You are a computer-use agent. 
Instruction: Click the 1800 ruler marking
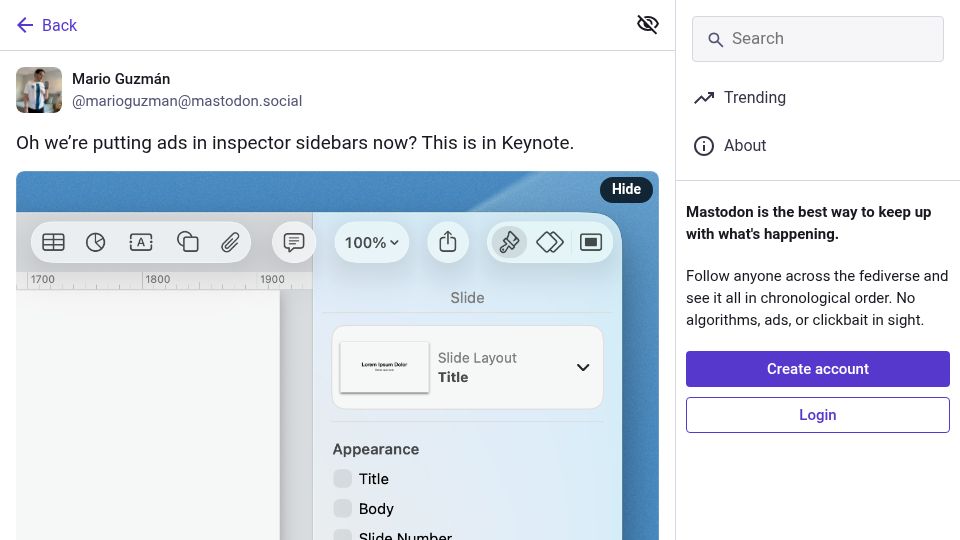tap(157, 279)
